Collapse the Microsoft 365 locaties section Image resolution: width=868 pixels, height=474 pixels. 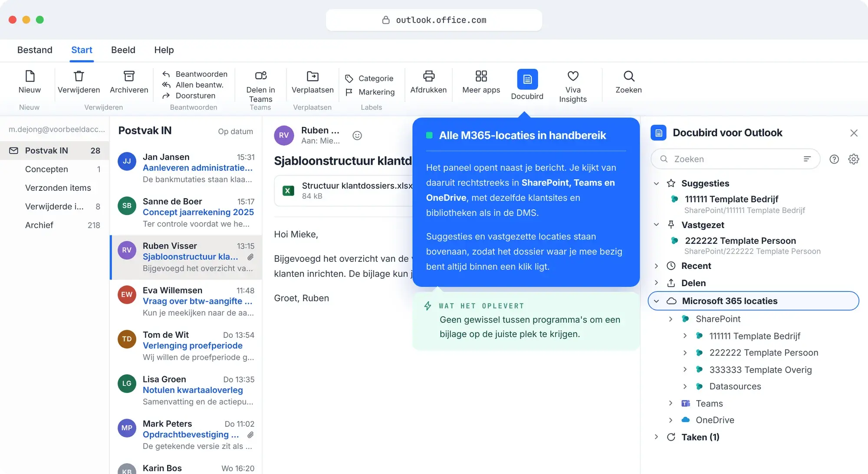(x=657, y=301)
